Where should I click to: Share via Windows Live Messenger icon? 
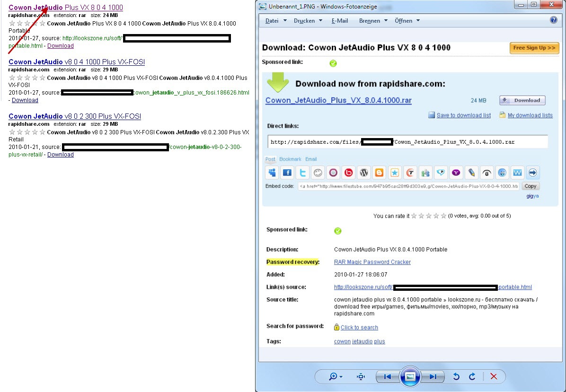point(425,173)
